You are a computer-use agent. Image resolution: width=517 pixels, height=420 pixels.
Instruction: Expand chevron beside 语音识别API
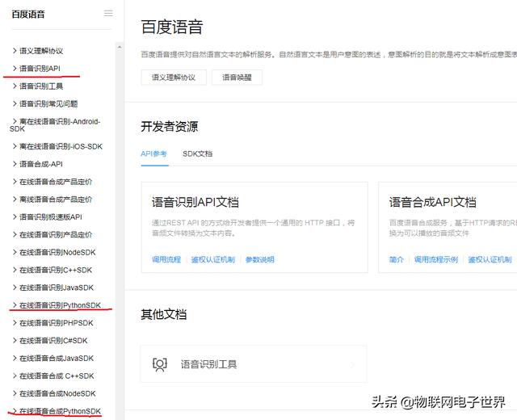pos(15,68)
